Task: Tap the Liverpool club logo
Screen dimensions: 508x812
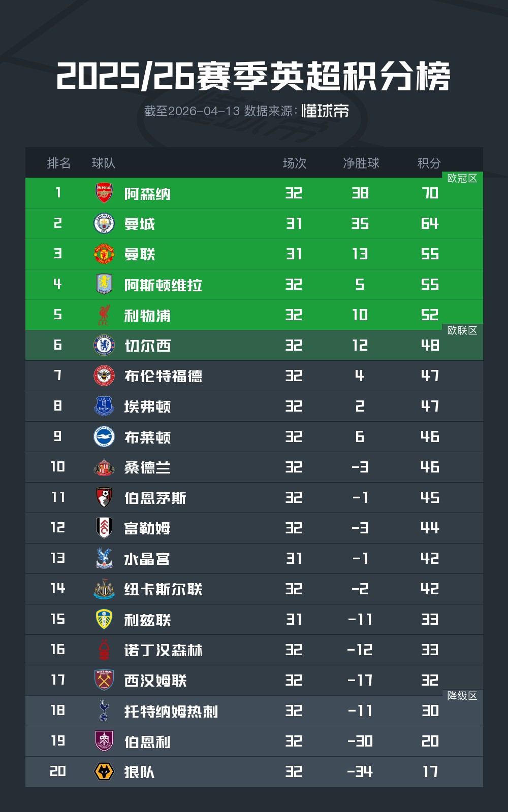Action: click(x=104, y=315)
